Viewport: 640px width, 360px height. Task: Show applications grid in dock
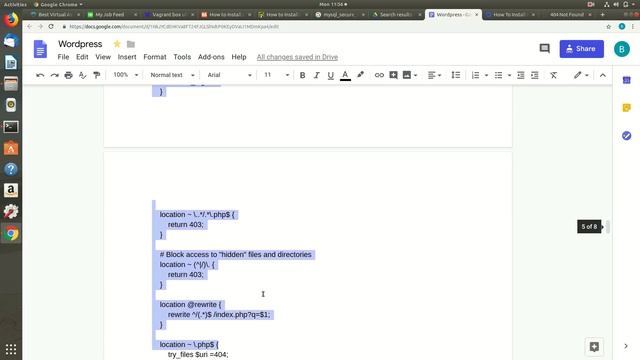[11, 349]
